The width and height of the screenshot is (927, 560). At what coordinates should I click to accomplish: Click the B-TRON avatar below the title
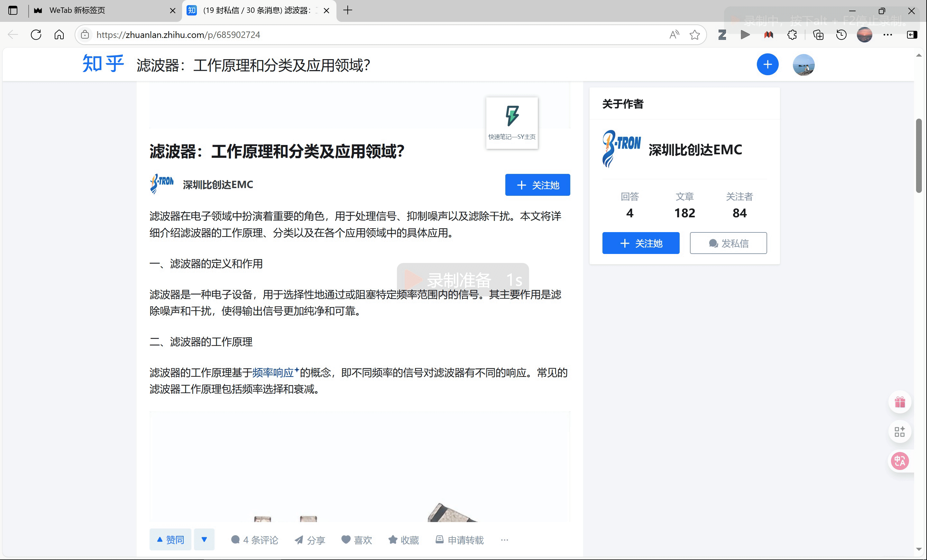[162, 184]
